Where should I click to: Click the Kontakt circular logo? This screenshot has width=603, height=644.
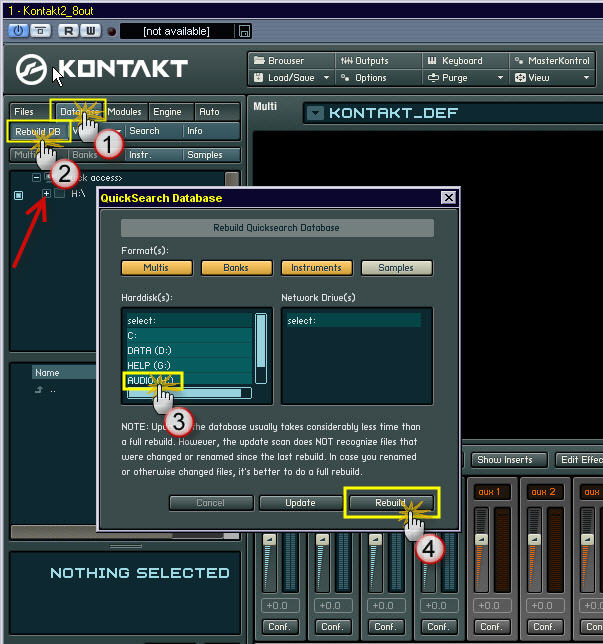click(31, 69)
